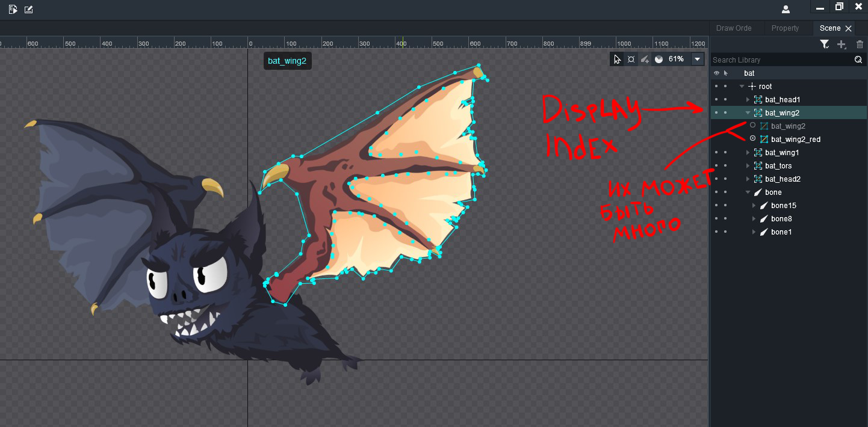868x427 pixels.
Task: Click the add item plus icon
Action: click(x=842, y=44)
